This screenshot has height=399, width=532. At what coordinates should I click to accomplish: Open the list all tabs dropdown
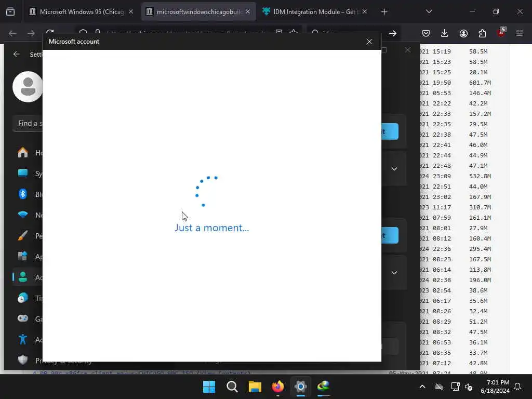click(x=429, y=11)
